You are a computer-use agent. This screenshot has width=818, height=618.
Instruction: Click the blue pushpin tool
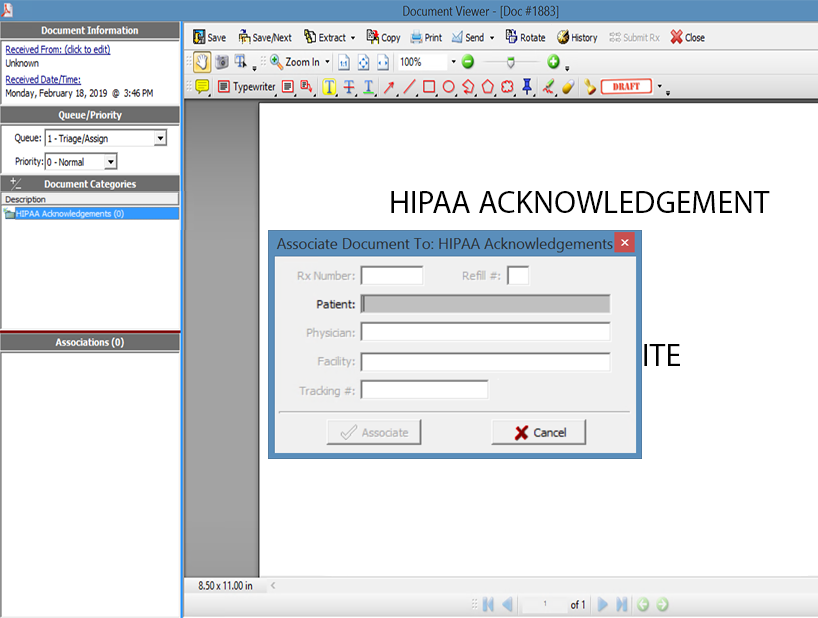coord(527,87)
